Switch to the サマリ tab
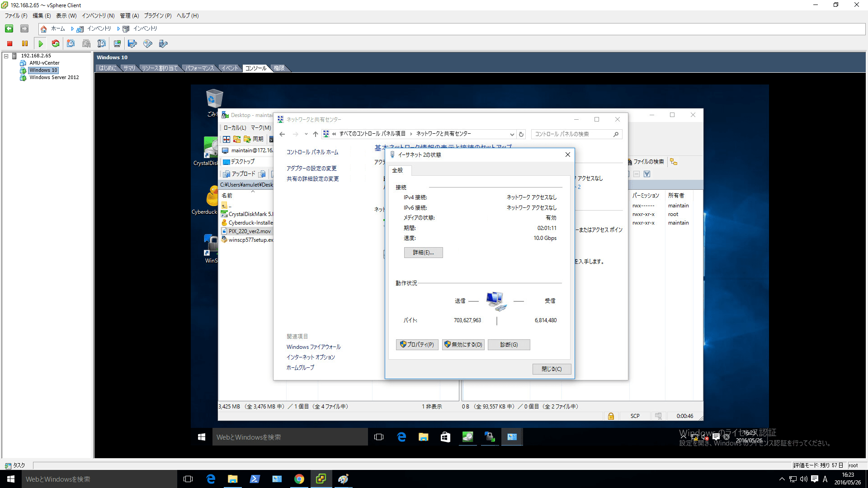 tap(129, 68)
